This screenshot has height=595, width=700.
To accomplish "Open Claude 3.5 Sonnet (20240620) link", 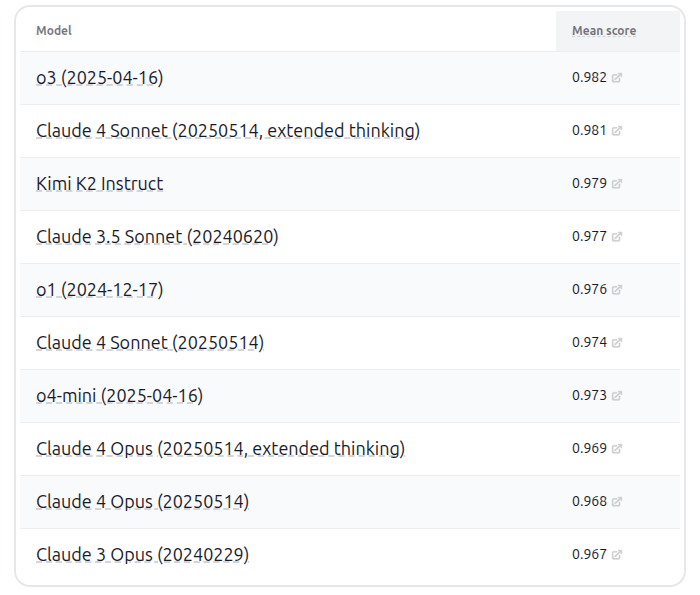I will (x=157, y=237).
